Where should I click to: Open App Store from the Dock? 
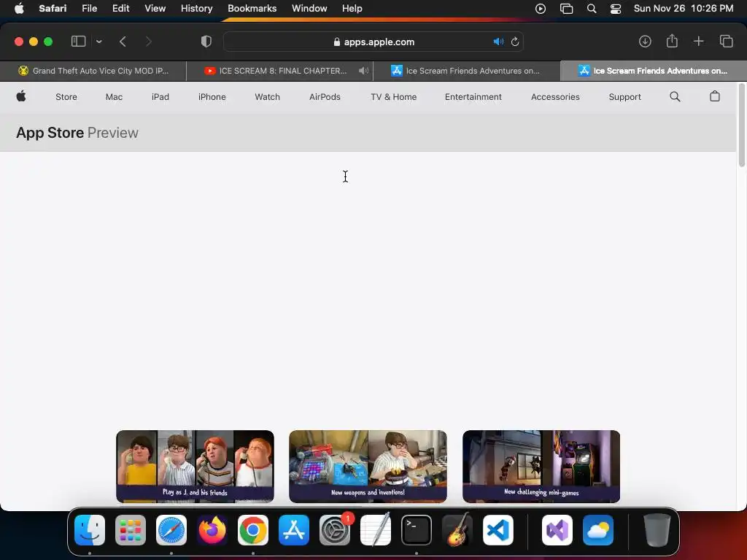click(293, 530)
